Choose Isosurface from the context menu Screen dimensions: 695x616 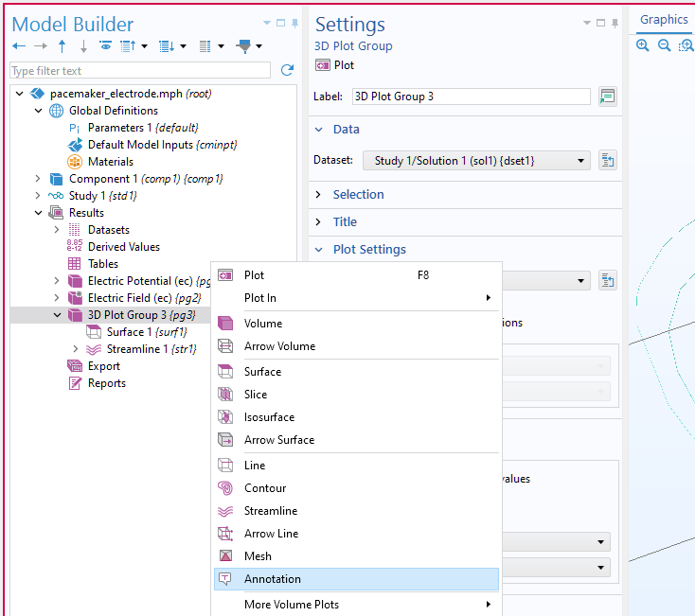[269, 417]
